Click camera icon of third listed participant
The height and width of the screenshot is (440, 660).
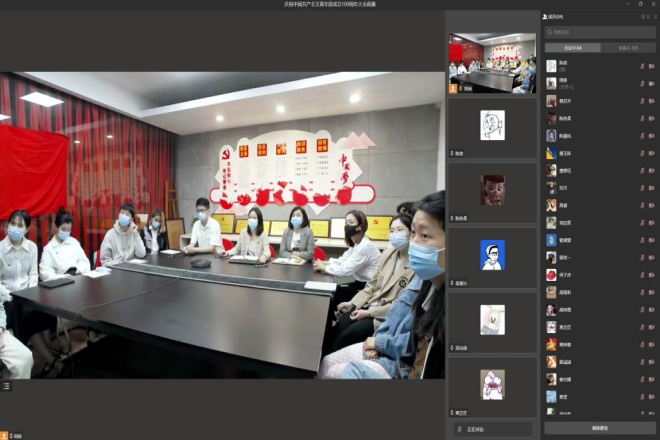tap(652, 101)
